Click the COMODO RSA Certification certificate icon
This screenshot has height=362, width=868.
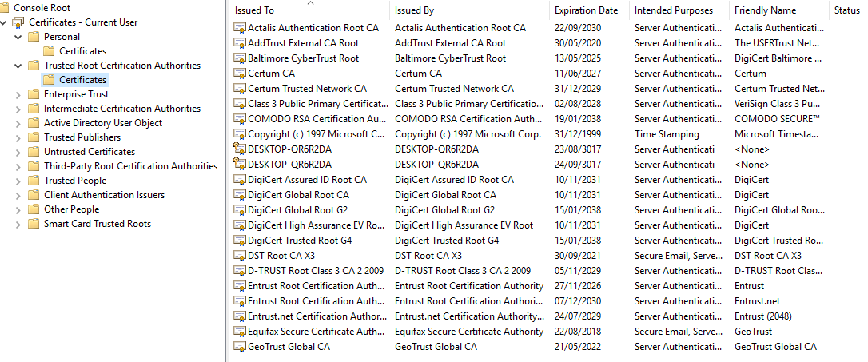[x=240, y=119]
